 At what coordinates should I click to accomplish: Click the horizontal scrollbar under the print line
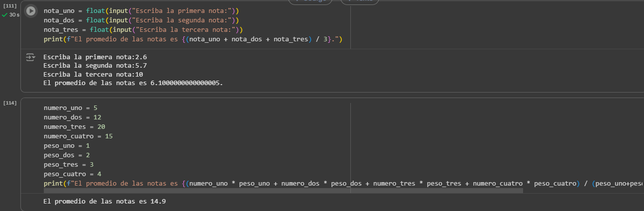(x=283, y=191)
